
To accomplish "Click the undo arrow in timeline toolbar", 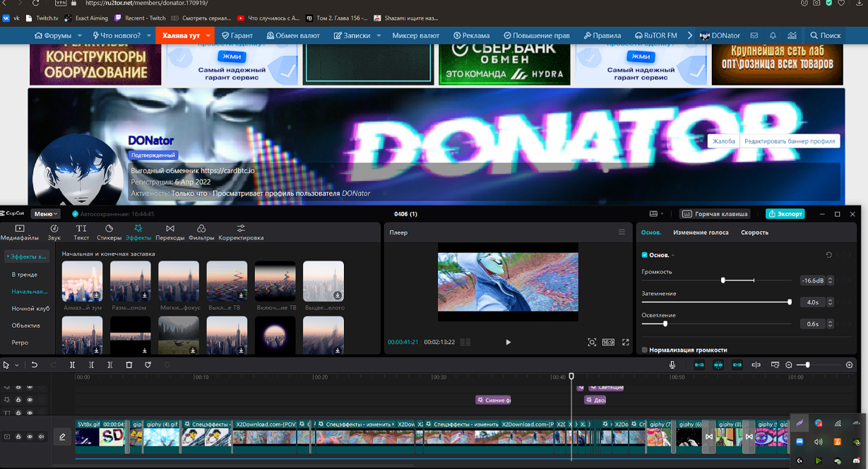I will click(34, 365).
